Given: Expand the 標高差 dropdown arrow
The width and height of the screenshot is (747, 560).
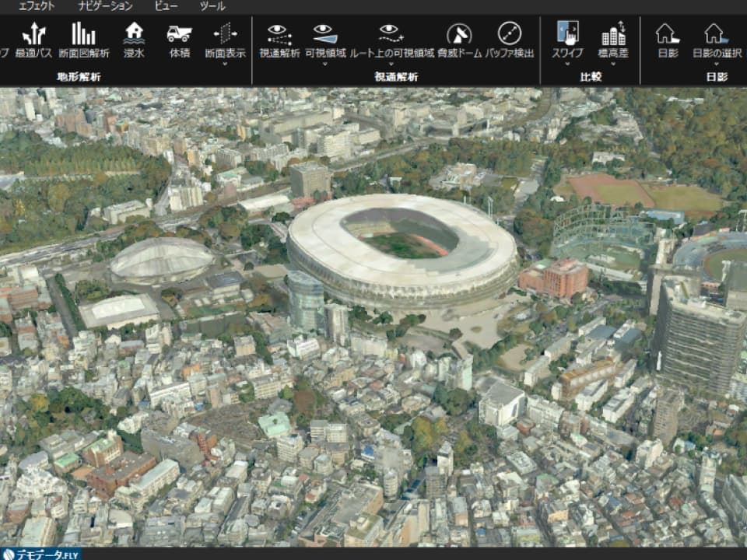Looking at the screenshot, I should (x=613, y=64).
